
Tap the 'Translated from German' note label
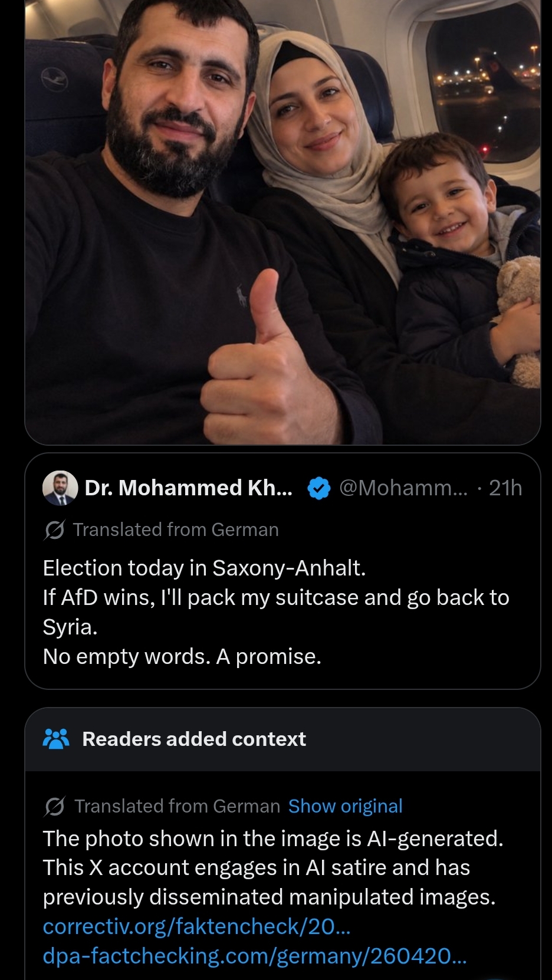click(x=178, y=806)
